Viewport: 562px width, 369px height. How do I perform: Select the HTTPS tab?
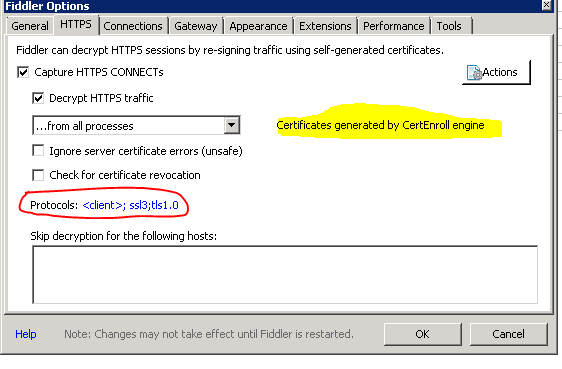(x=76, y=24)
